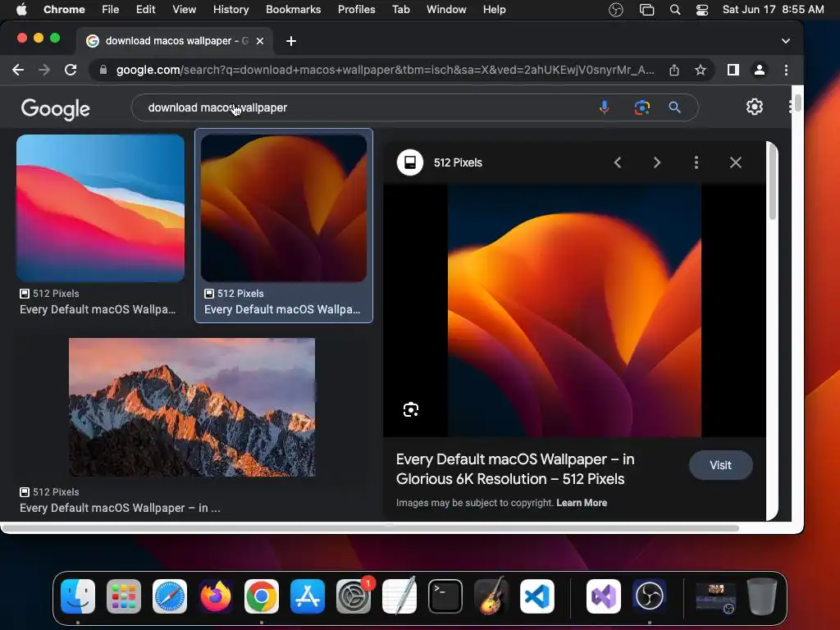Open the File menu
The width and height of the screenshot is (840, 630).
pyautogui.click(x=111, y=9)
